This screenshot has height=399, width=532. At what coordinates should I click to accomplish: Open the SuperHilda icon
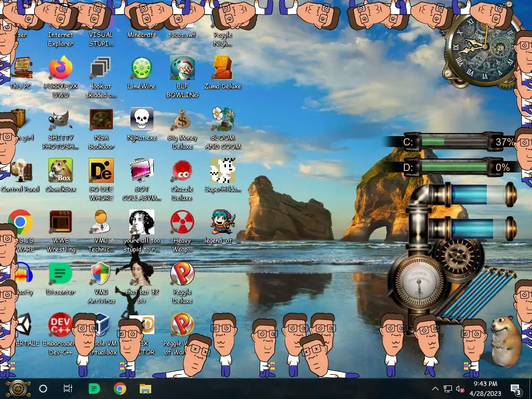click(x=222, y=170)
